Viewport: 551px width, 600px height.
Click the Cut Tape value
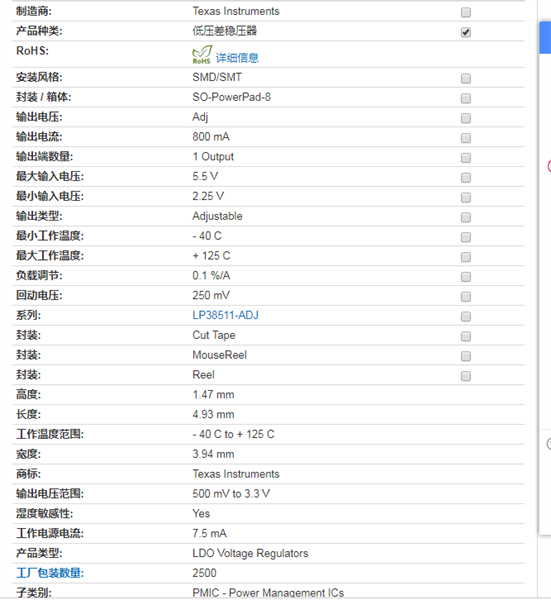[214, 335]
